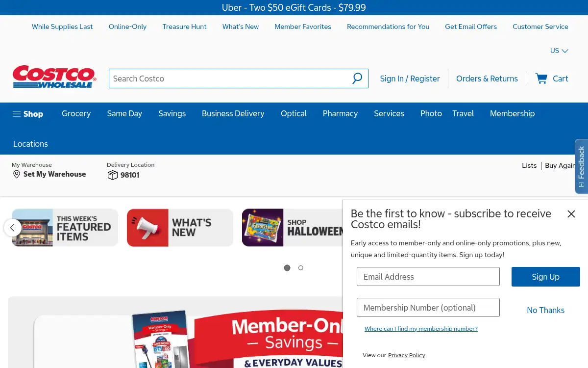Open the Feedback side tab

click(581, 166)
